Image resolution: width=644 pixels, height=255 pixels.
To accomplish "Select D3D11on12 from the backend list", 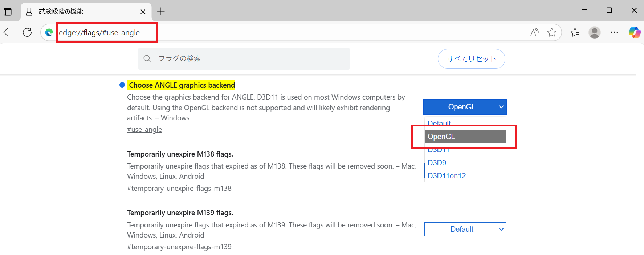I will point(447,176).
